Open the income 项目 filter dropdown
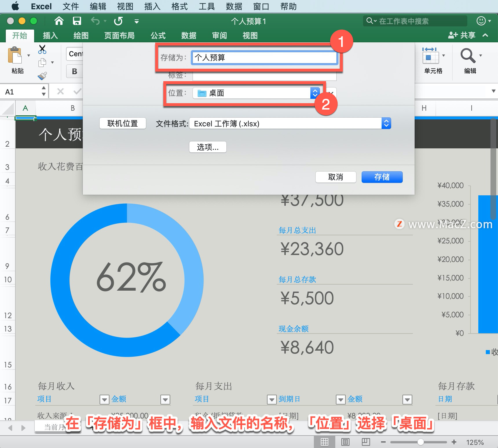Screen dimensions: 498x448 coord(104,400)
